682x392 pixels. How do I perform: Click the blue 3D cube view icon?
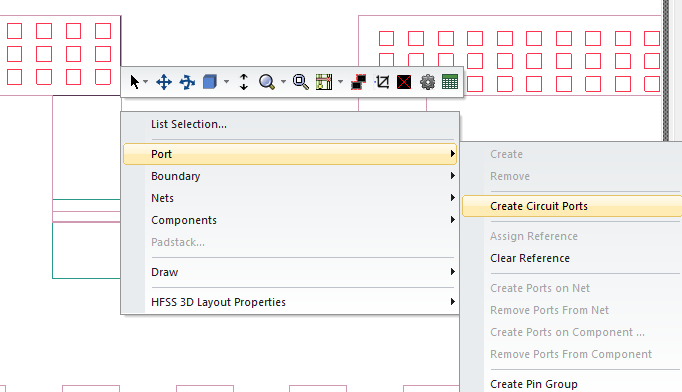(x=210, y=82)
